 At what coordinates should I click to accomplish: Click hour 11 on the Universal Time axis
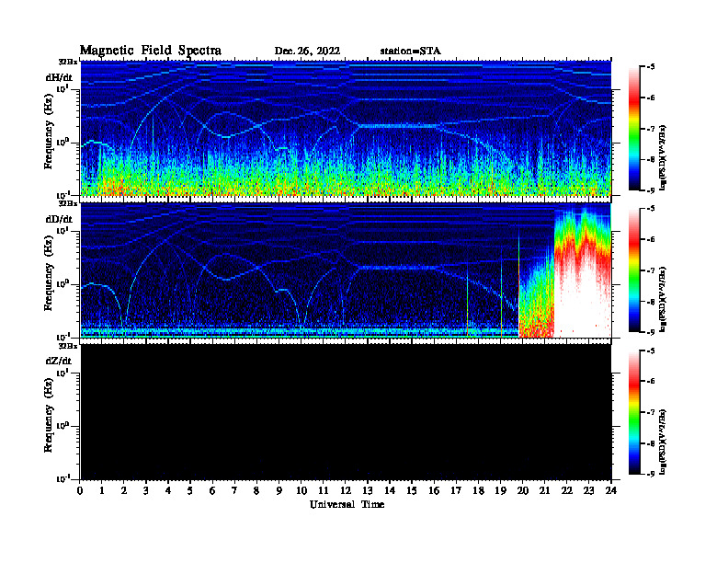click(324, 490)
